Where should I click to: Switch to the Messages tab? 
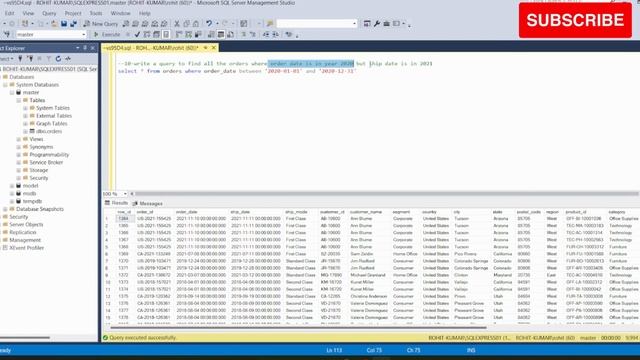147,203
